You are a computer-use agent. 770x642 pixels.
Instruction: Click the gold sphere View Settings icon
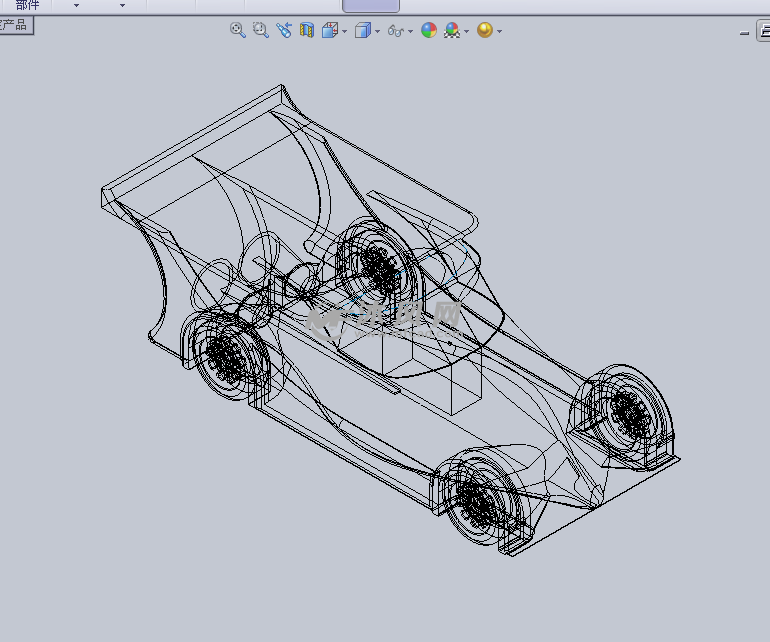coord(485,30)
